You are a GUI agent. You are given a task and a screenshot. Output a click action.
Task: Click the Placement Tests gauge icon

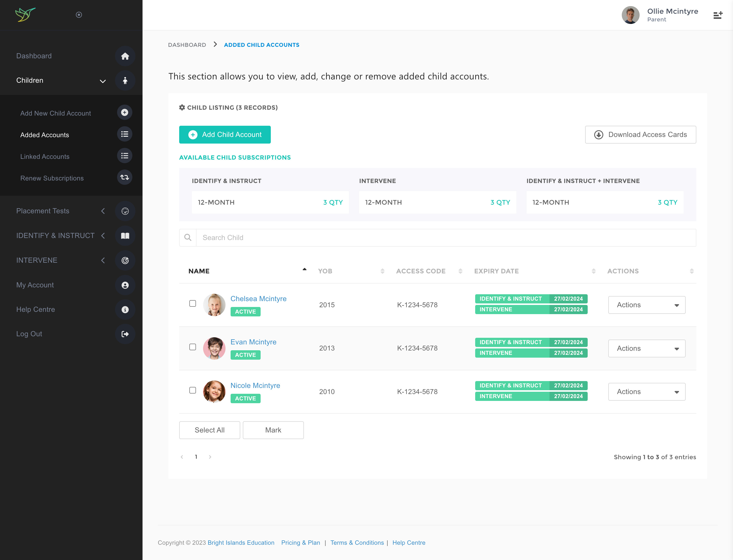[x=125, y=211]
